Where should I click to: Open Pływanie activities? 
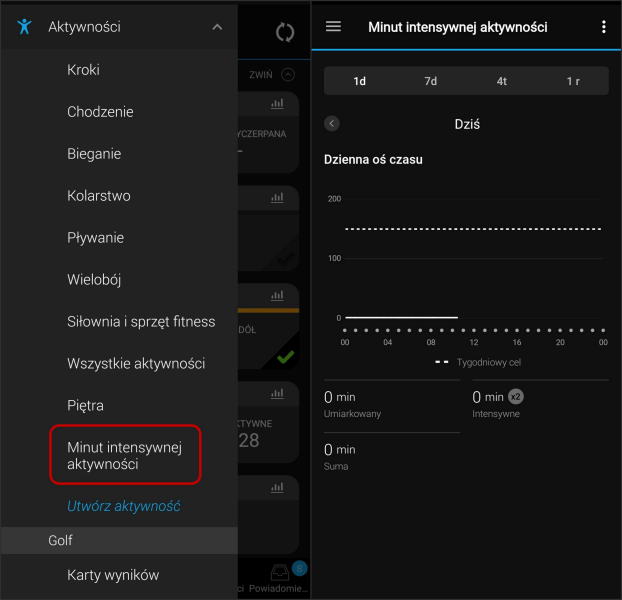pyautogui.click(x=95, y=238)
